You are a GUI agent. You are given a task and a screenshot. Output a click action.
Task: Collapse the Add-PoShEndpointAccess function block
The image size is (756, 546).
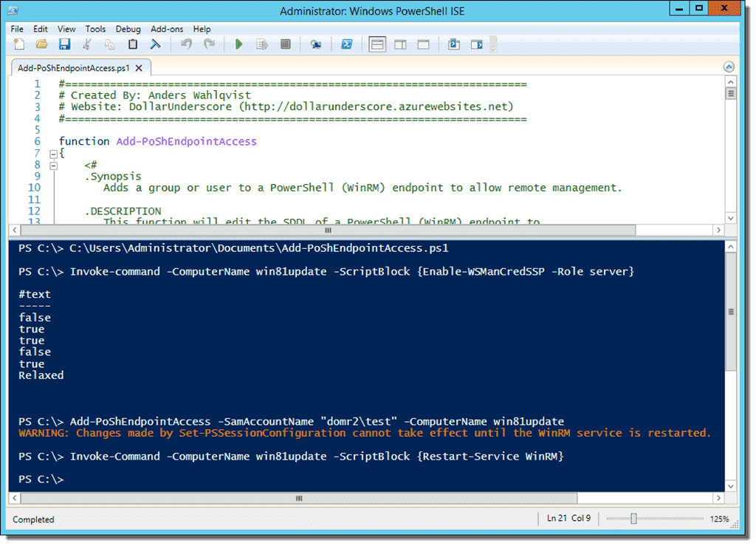52,153
